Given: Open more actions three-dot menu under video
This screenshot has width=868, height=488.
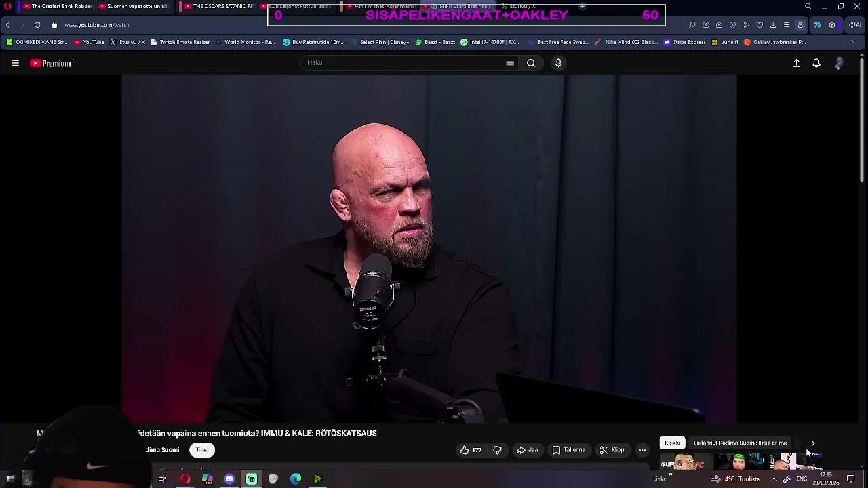Looking at the screenshot, I should tap(642, 450).
